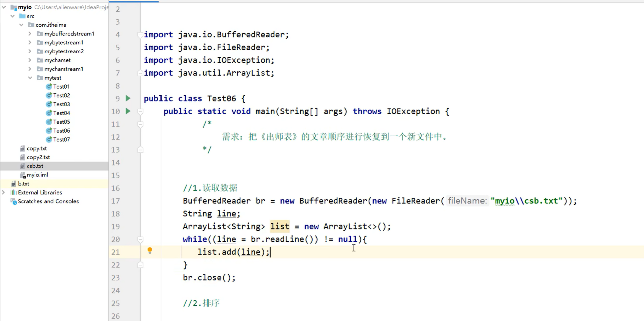Toggle the comment block fold on line 11
This screenshot has width=644, height=321.
(x=140, y=124)
